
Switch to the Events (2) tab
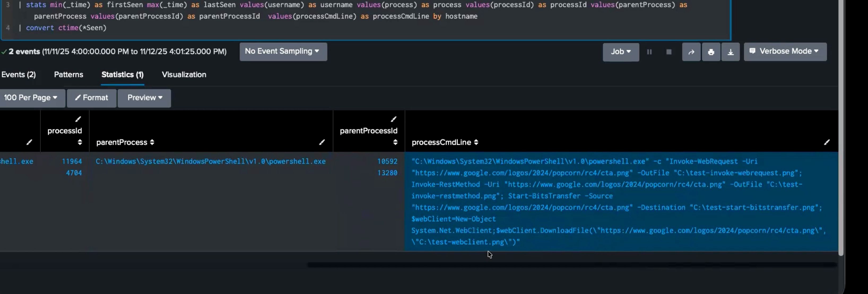click(x=19, y=75)
